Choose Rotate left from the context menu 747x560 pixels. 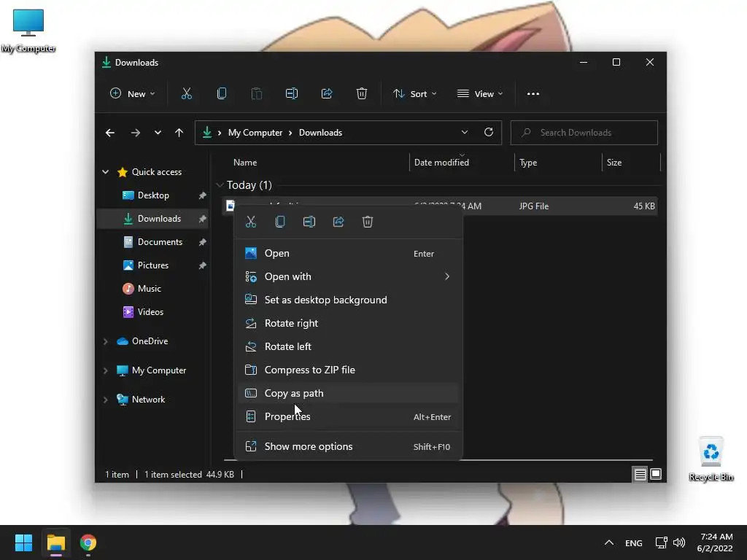click(x=348, y=346)
